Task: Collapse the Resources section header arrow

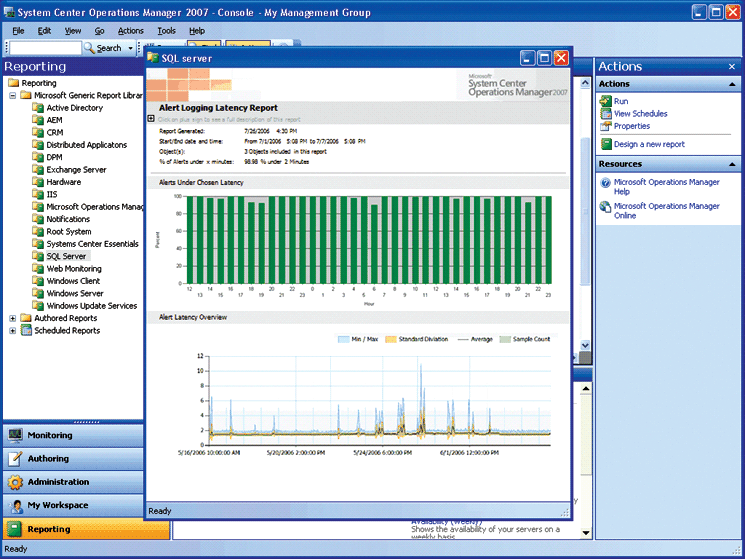Action: coord(732,164)
